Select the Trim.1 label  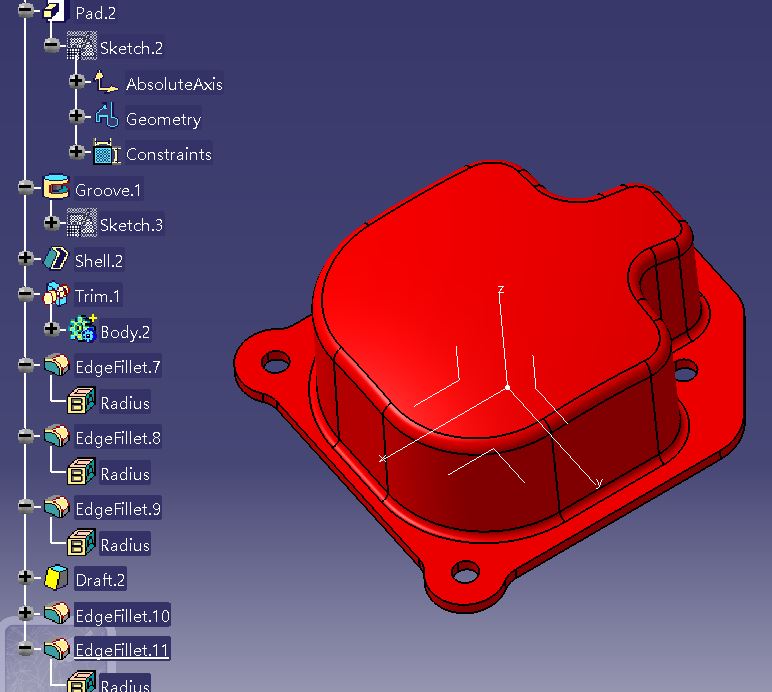97,296
